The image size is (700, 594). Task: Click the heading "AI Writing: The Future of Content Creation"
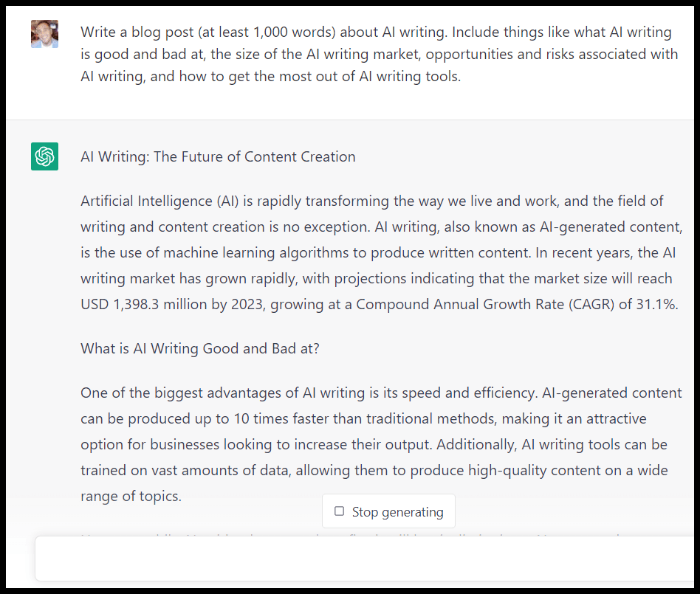pos(218,156)
